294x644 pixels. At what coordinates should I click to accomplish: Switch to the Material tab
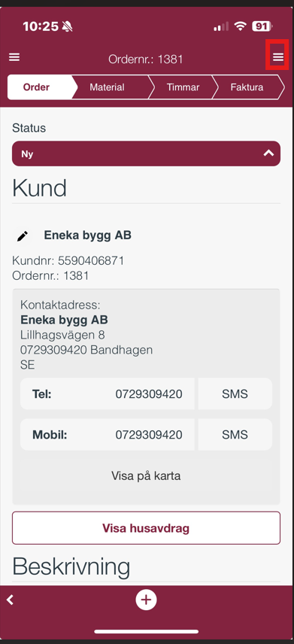(x=109, y=87)
